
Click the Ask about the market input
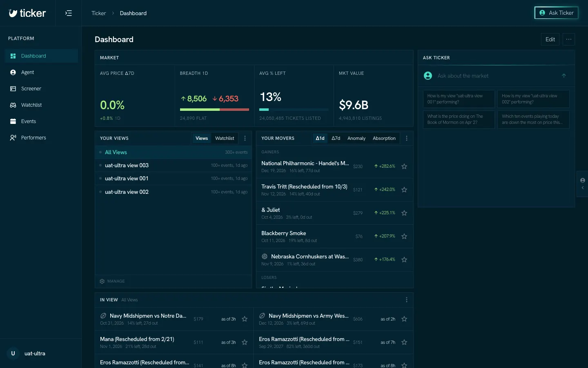[x=496, y=76]
